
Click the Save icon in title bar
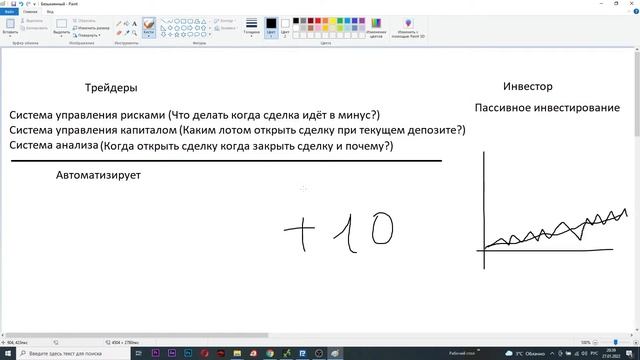point(13,4)
